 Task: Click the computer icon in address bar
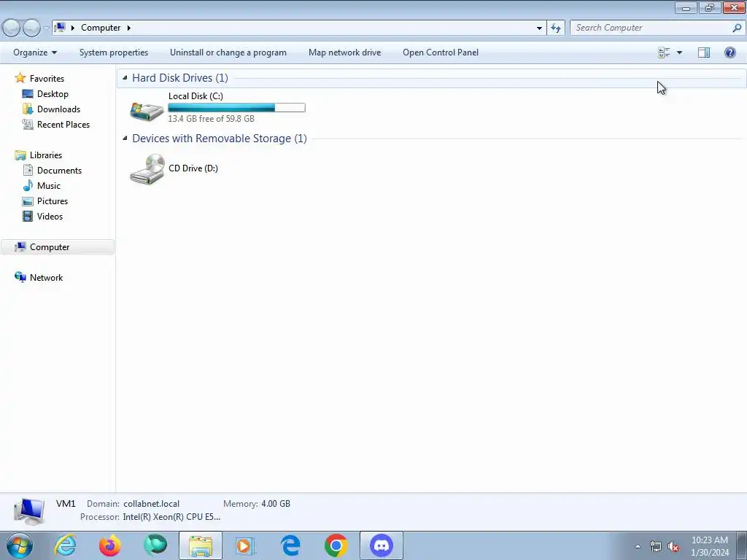click(x=60, y=27)
